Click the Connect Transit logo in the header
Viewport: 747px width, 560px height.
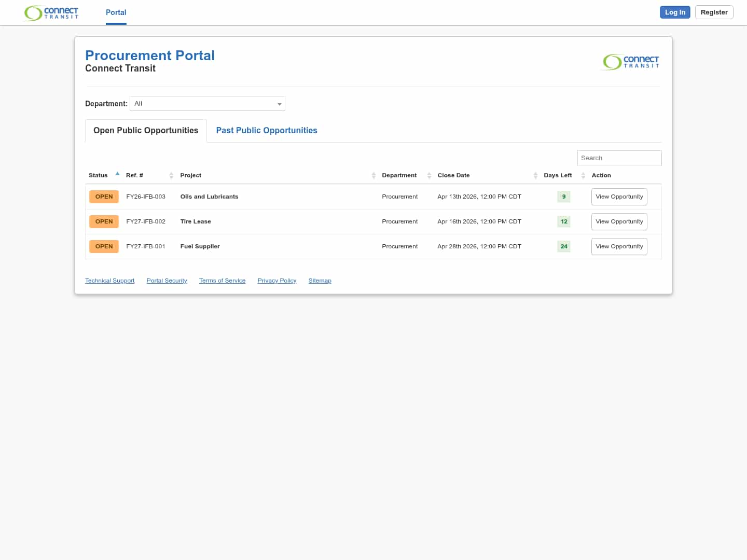coord(50,12)
